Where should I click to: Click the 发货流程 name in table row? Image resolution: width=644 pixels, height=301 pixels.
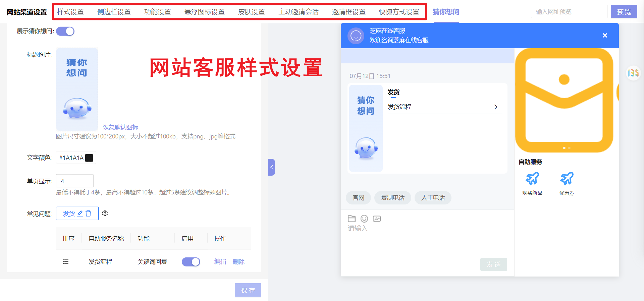tap(100, 261)
